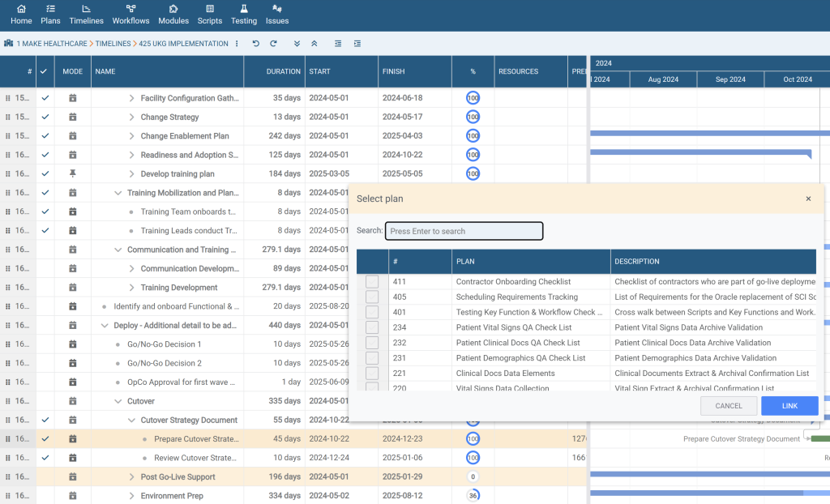Image resolution: width=830 pixels, height=504 pixels.
Task: Focus the plan Search input field
Action: (x=464, y=231)
